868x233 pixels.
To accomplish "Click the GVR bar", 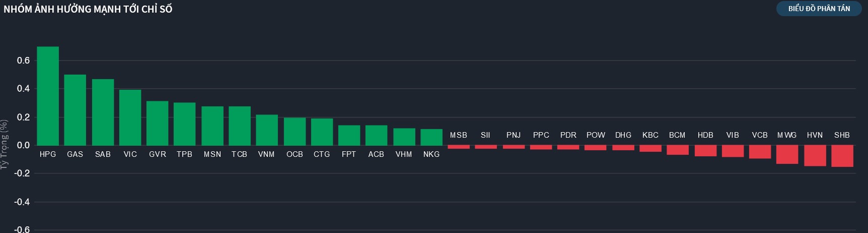I will click(157, 123).
